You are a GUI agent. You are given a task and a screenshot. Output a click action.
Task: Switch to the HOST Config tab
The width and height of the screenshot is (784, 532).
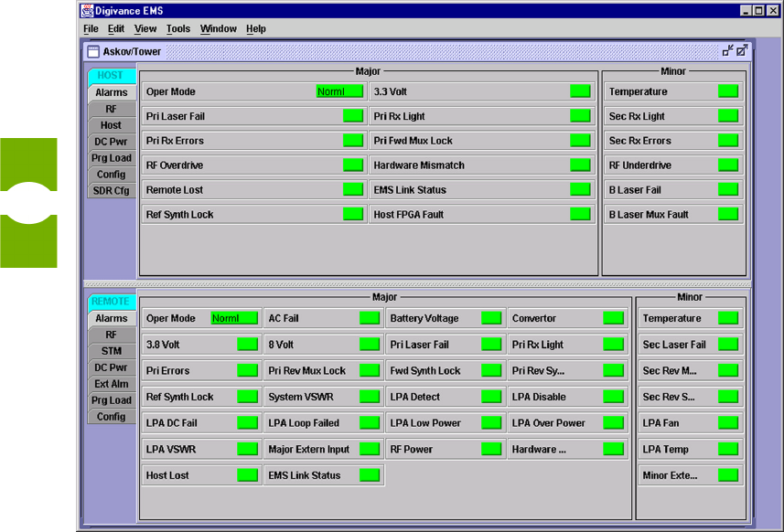coord(112,175)
